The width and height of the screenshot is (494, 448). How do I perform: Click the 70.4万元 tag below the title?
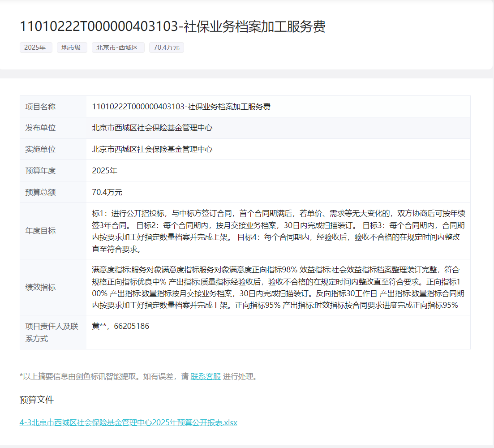pos(166,47)
